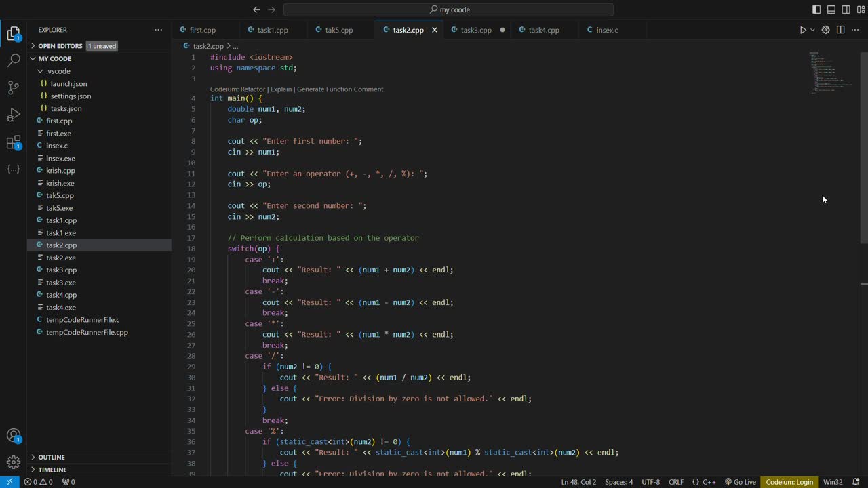Open the Search view in activity bar

coord(14,60)
